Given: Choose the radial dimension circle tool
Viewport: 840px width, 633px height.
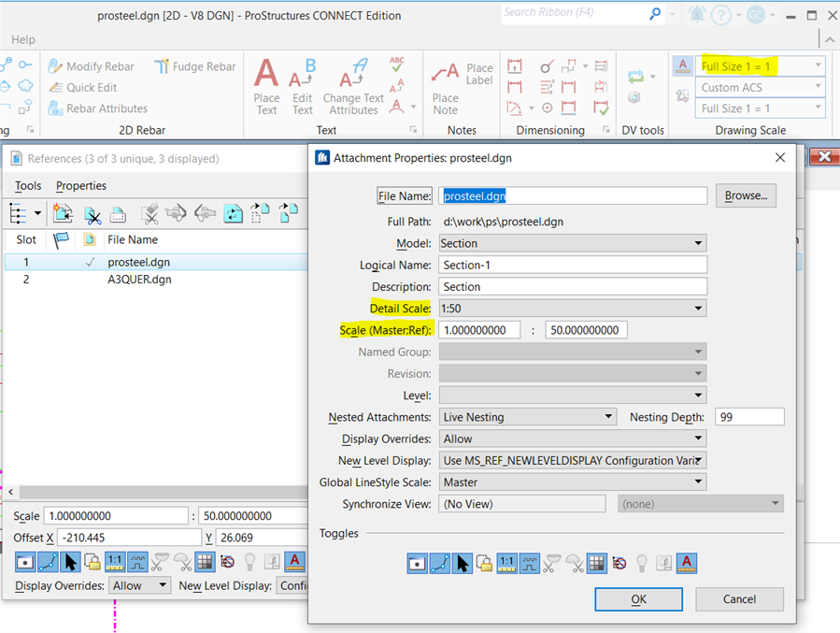Looking at the screenshot, I should point(547,66).
